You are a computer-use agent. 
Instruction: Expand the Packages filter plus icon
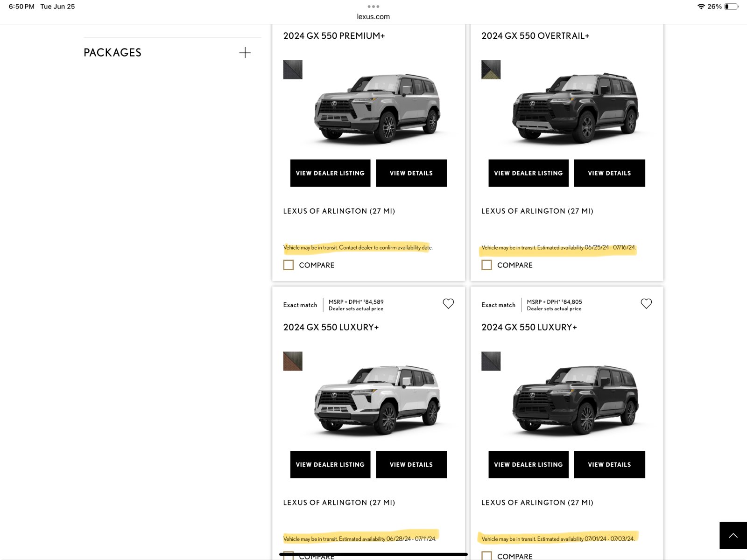(x=245, y=53)
